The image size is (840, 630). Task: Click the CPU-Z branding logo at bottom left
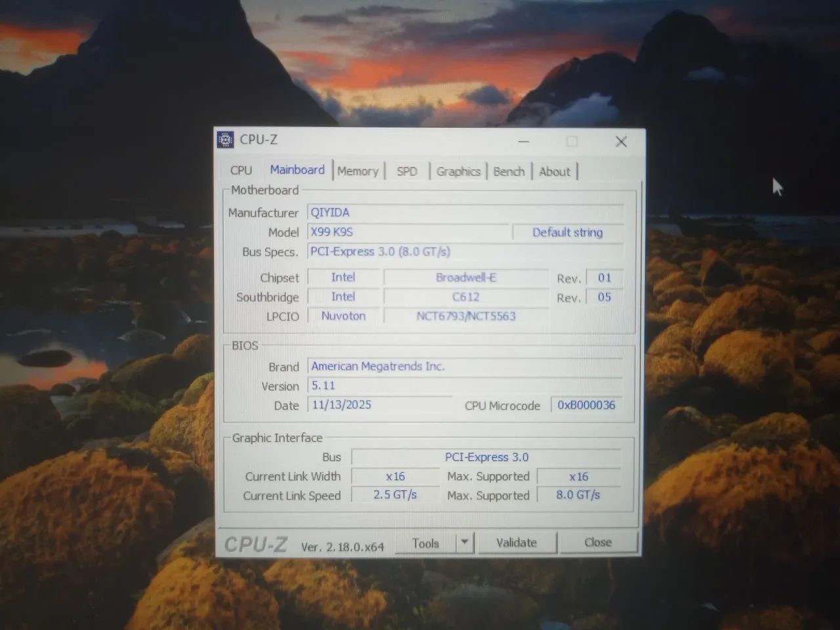(257, 544)
